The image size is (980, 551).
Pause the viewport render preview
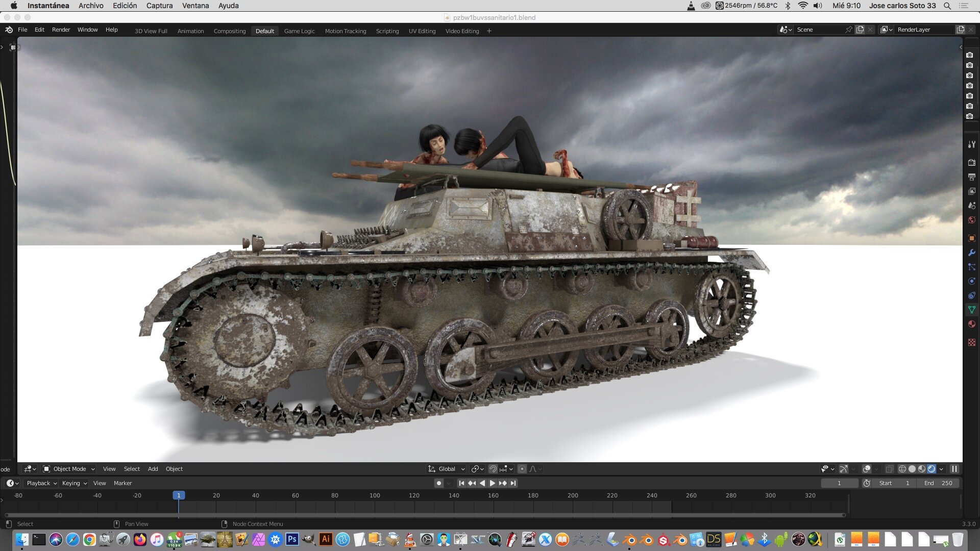pyautogui.click(x=954, y=469)
